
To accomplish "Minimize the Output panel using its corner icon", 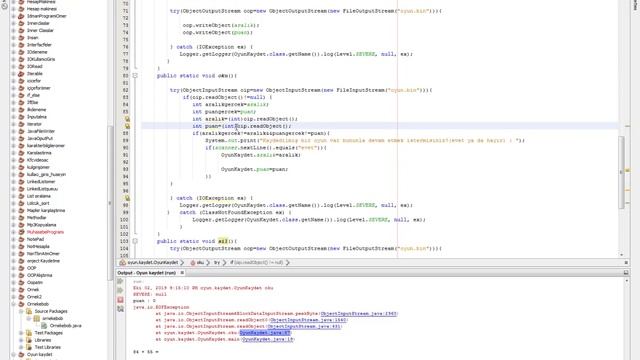I will (626, 273).
